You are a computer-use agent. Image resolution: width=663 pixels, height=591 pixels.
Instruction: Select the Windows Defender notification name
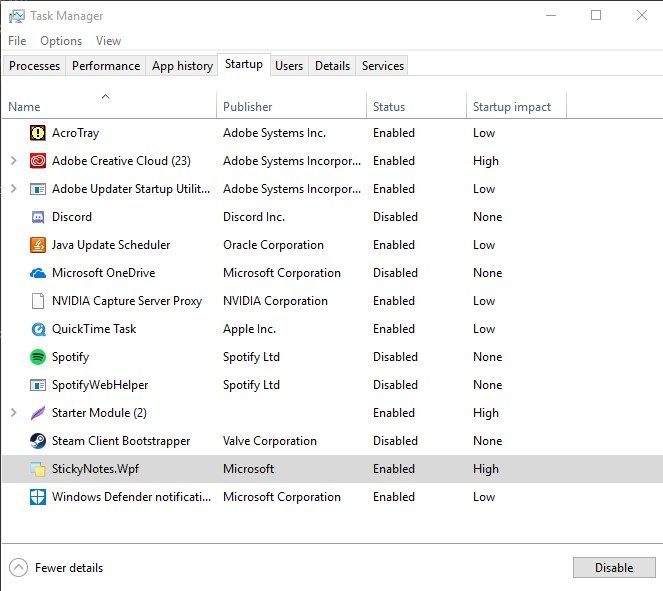click(x=131, y=497)
